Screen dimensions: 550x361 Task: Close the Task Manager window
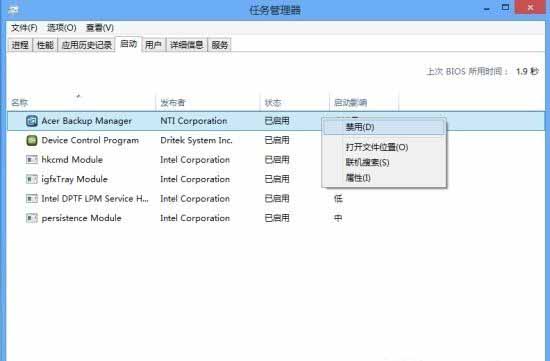(530, 7)
